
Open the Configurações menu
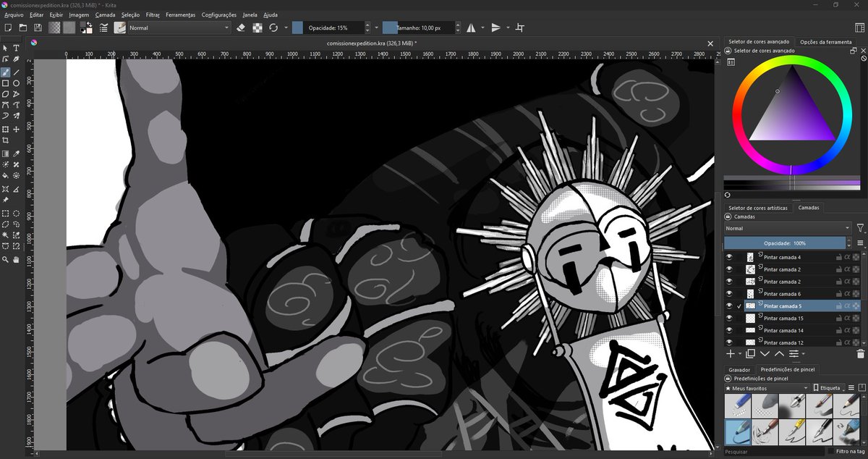point(218,14)
